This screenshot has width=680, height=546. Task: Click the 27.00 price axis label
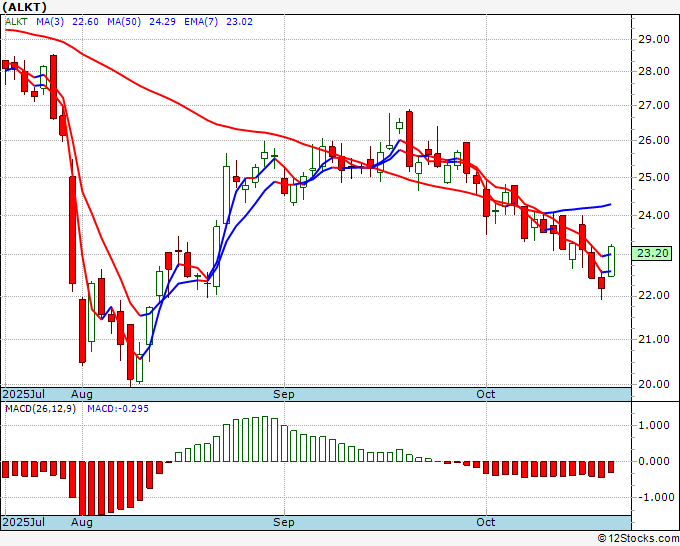click(654, 105)
